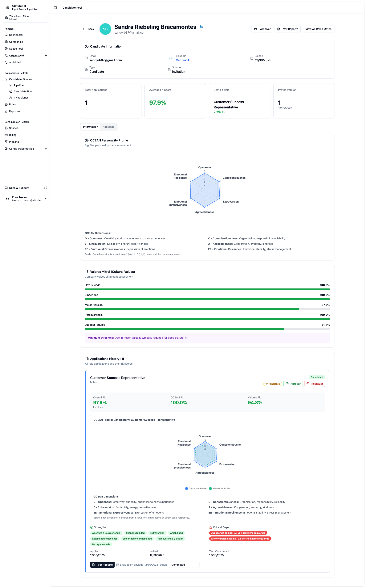Click the Aprobar button

293,384
